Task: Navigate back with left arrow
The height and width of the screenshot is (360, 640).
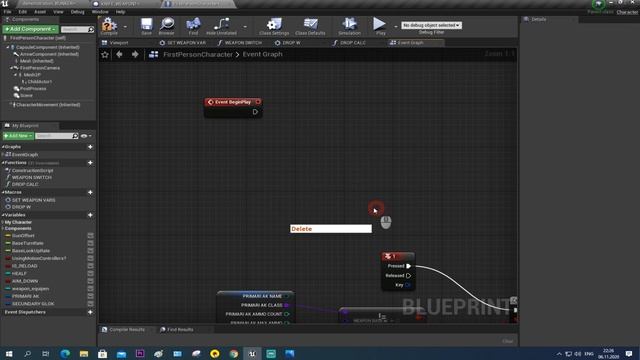Action: click(x=119, y=54)
